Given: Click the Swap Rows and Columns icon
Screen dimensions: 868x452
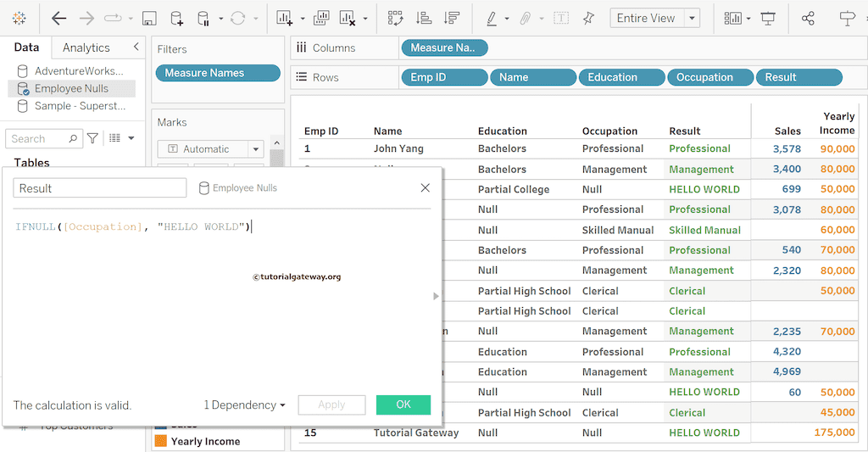Looking at the screenshot, I should (395, 19).
